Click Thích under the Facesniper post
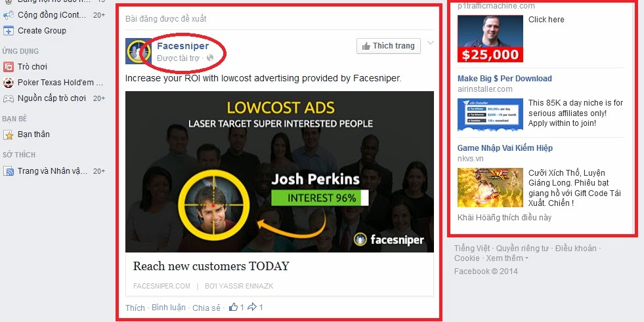 135,308
